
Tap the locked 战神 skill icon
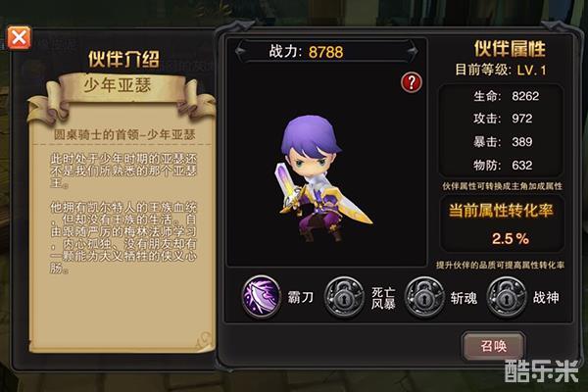point(507,297)
